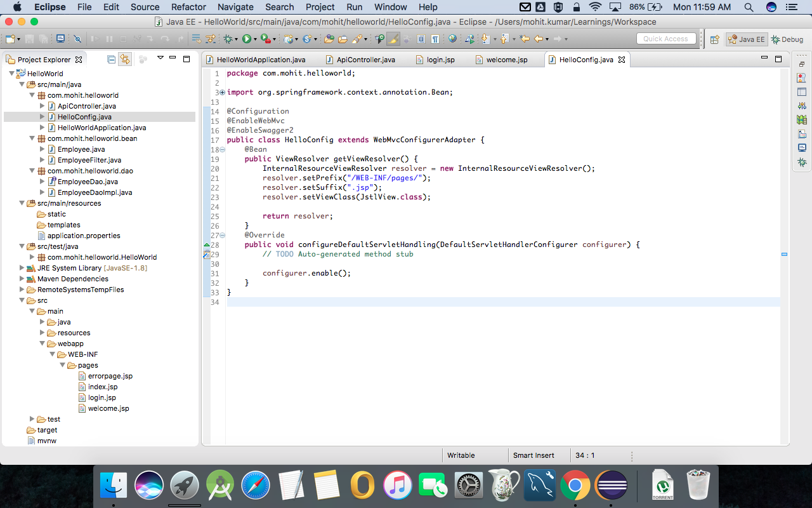This screenshot has height=508, width=812.
Task: Start the application in Debug mode
Action: [228, 39]
